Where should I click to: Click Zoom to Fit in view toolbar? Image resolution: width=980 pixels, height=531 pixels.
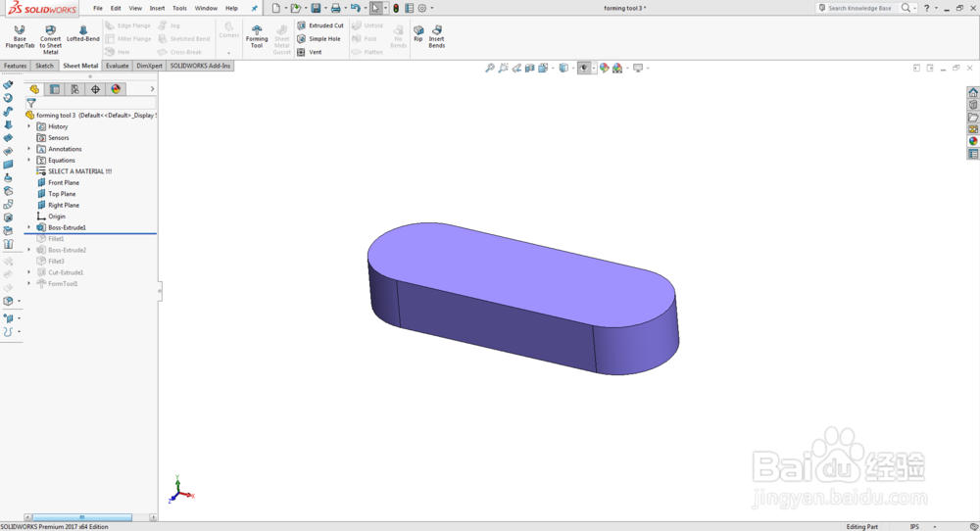click(489, 69)
